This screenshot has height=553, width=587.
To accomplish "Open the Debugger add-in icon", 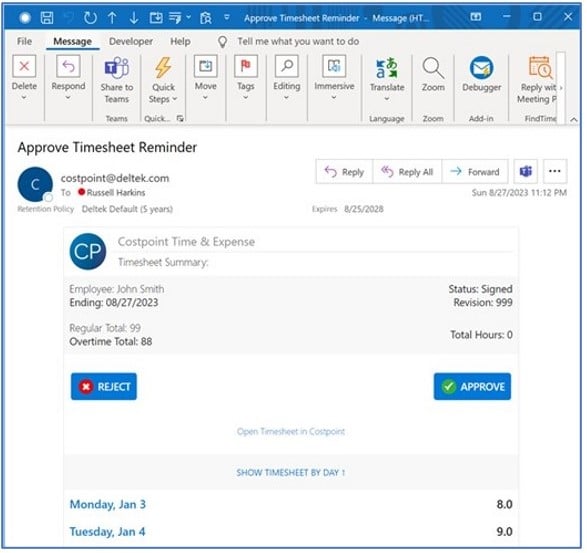I will [481, 68].
